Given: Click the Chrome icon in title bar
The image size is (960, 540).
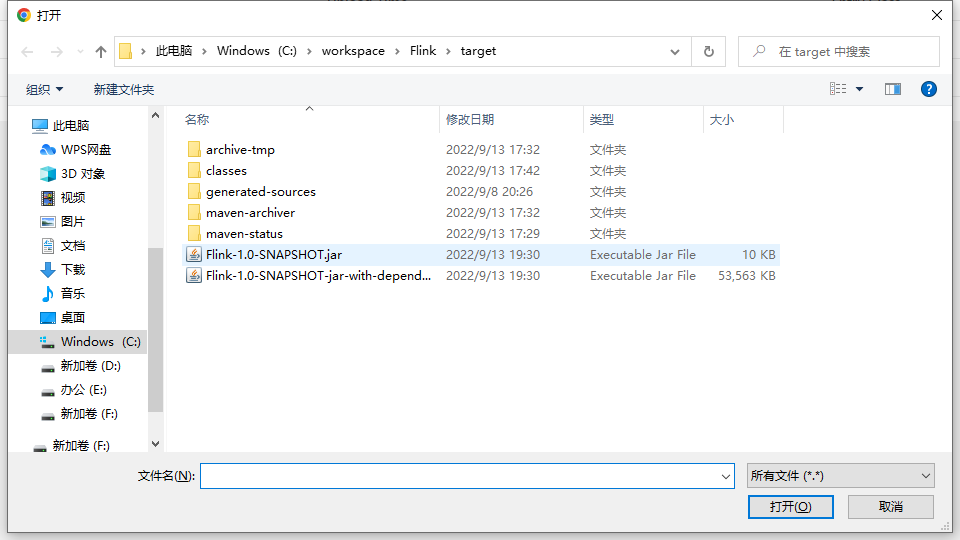Looking at the screenshot, I should [x=24, y=15].
